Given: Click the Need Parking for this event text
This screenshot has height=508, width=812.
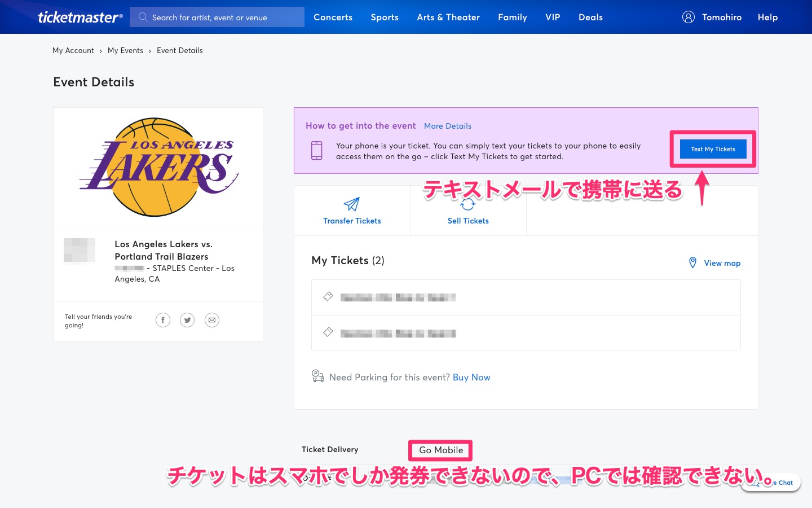Looking at the screenshot, I should pos(390,377).
